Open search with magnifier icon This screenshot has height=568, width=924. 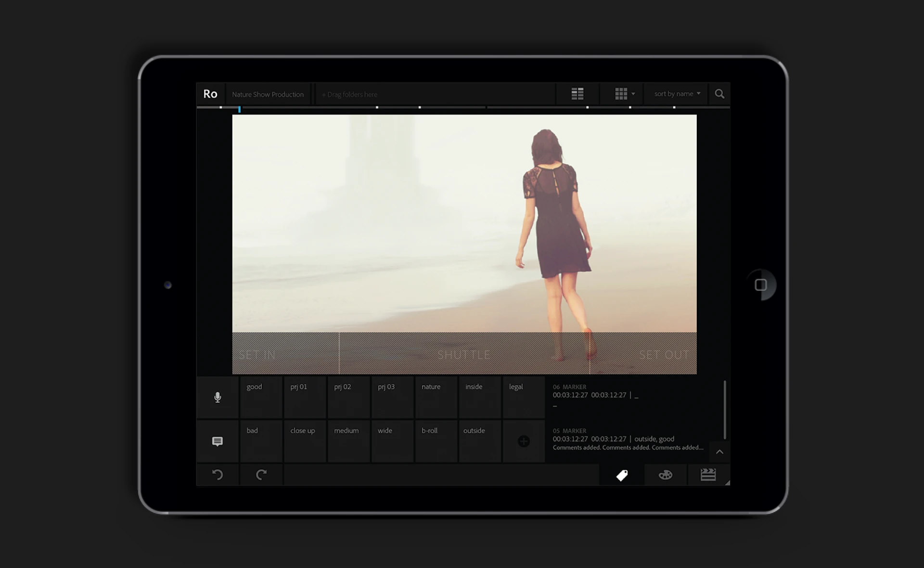[x=719, y=94]
